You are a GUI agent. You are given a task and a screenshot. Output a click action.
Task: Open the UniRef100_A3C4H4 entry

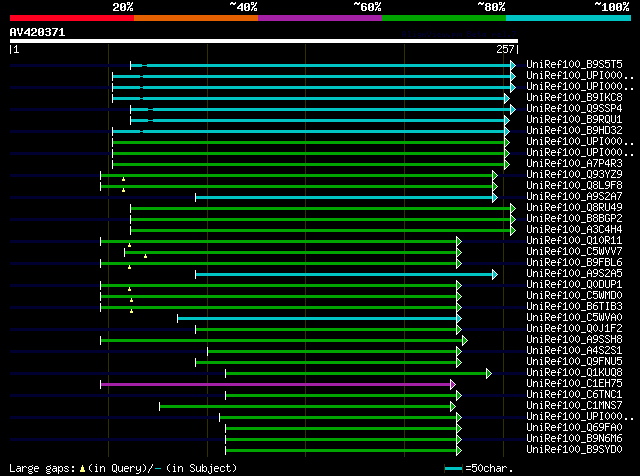point(574,230)
